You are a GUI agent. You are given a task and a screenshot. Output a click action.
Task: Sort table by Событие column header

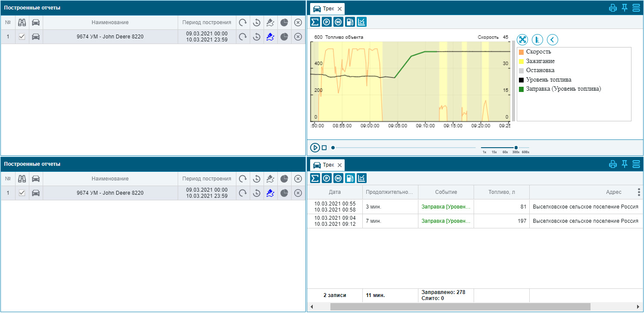[446, 192]
